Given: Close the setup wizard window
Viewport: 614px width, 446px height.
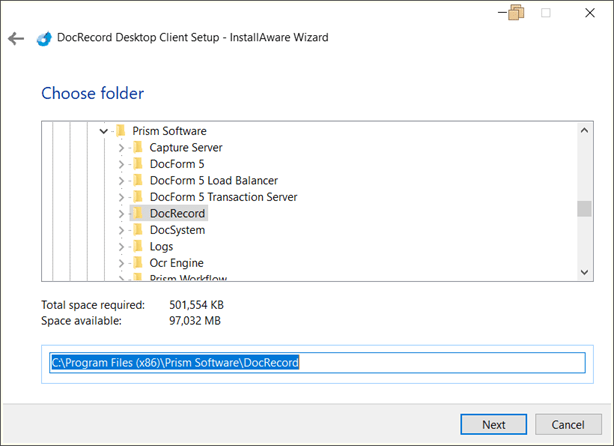Looking at the screenshot, I should (x=590, y=13).
